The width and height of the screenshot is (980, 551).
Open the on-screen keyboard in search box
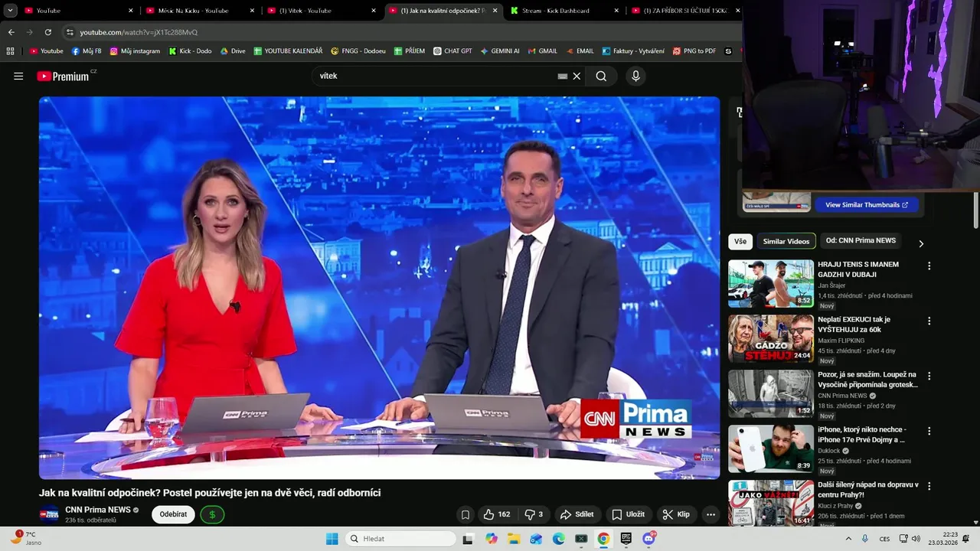(x=563, y=76)
